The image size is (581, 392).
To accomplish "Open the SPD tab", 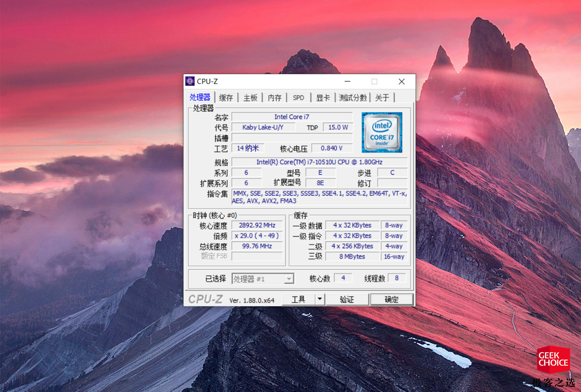I will pos(299,98).
